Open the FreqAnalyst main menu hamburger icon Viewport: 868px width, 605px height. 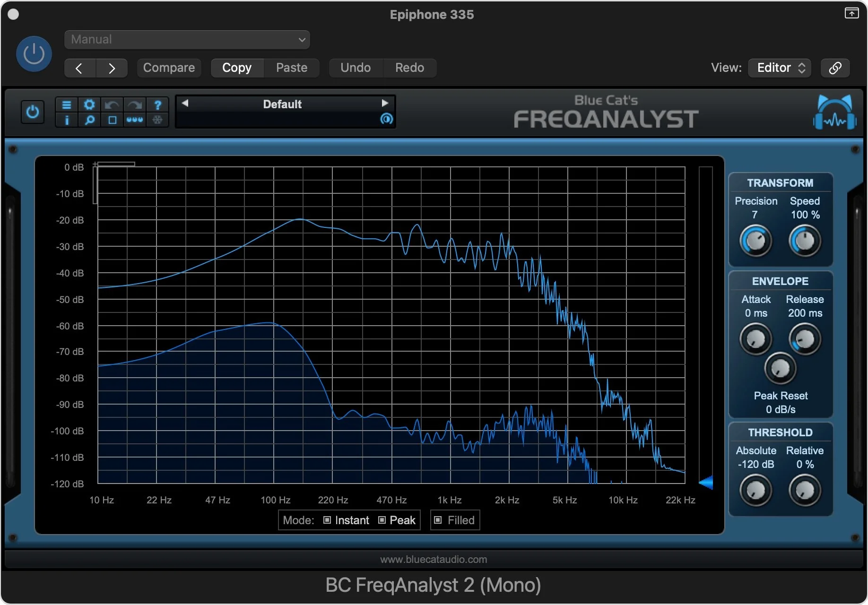coord(67,104)
